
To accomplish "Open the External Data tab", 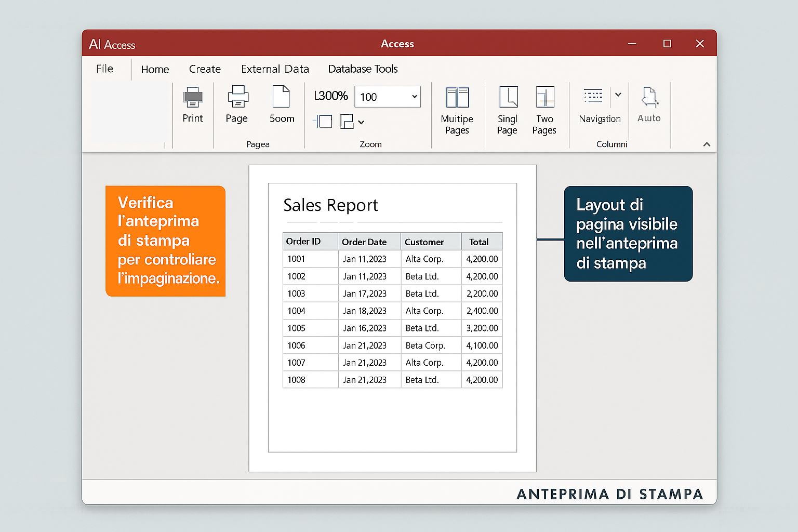I will pos(275,69).
